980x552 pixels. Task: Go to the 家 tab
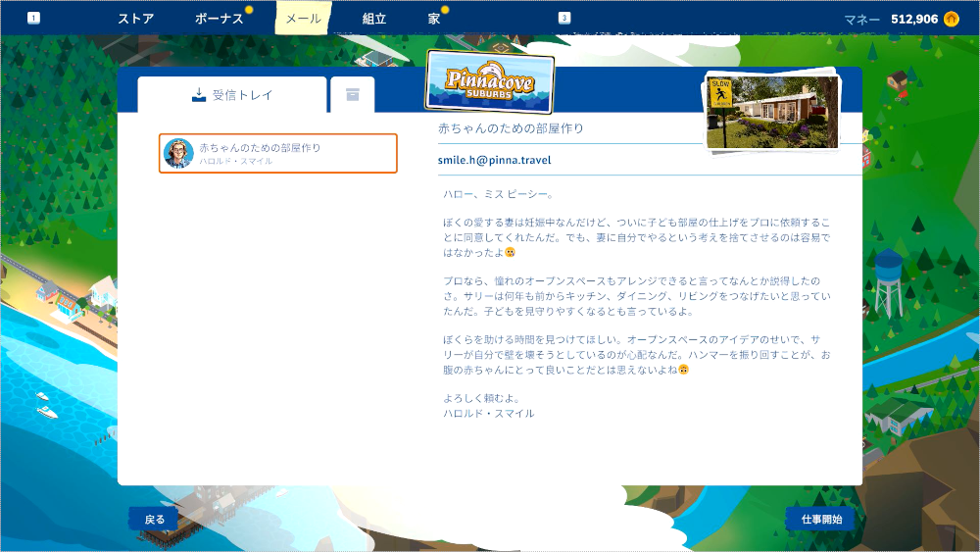click(434, 19)
